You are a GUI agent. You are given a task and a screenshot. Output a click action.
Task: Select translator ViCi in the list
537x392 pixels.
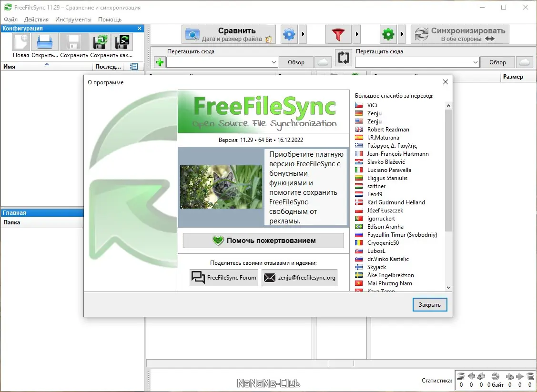point(372,105)
